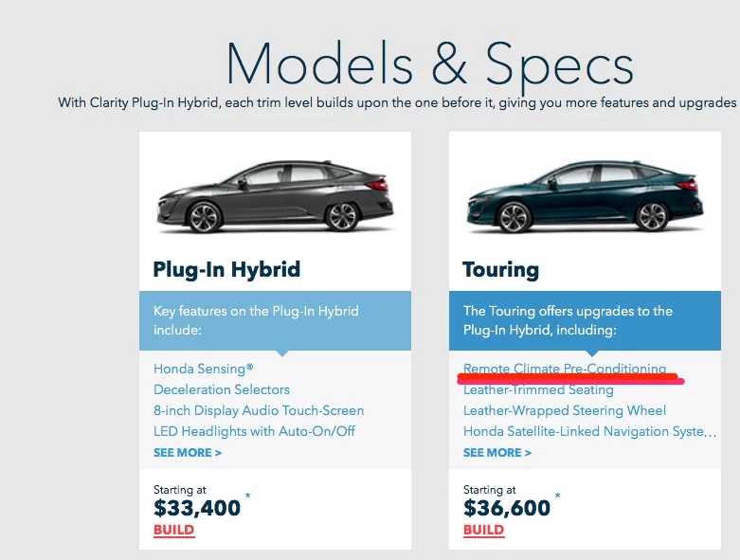Select the Leather-Trimmed Seating link
Image resolution: width=740 pixels, height=560 pixels.
tap(538, 389)
